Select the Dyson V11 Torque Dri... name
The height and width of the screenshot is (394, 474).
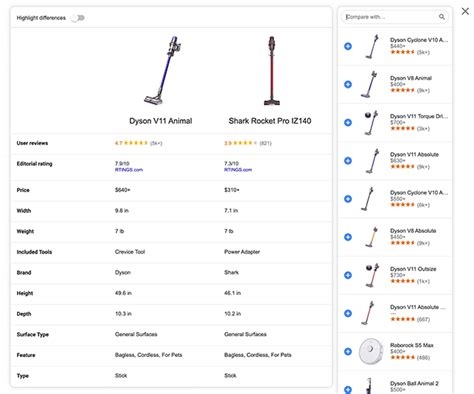[419, 116]
